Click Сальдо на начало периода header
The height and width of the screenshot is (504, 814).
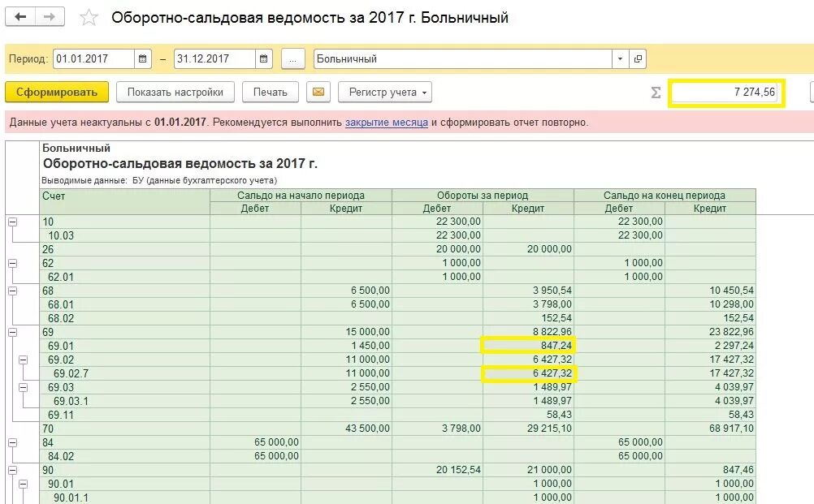coord(301,196)
